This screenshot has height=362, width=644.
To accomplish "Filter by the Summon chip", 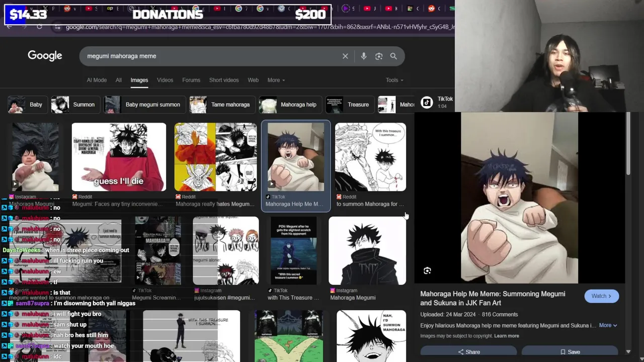I will click(x=74, y=105).
